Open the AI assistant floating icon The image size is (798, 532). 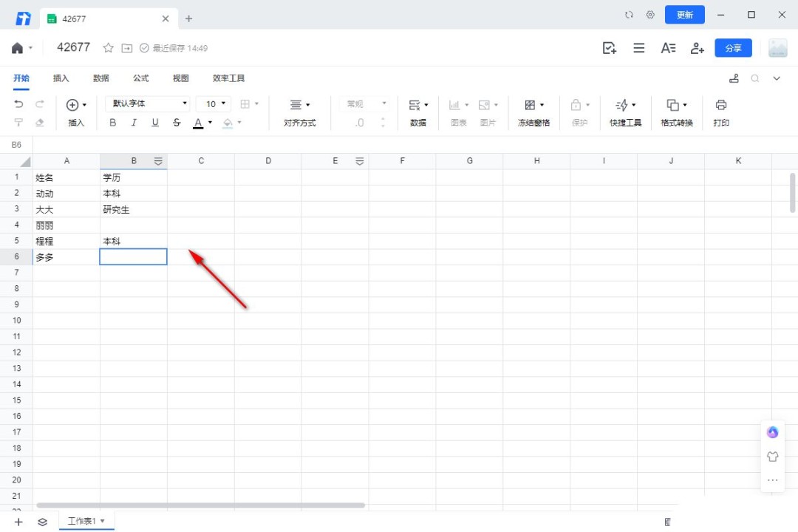coord(773,432)
